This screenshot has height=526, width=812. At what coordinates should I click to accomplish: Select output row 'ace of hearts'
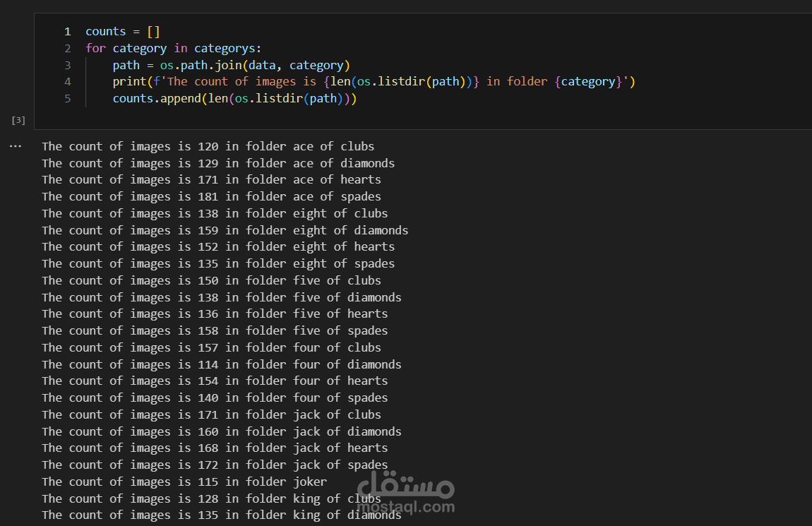pyautogui.click(x=212, y=179)
